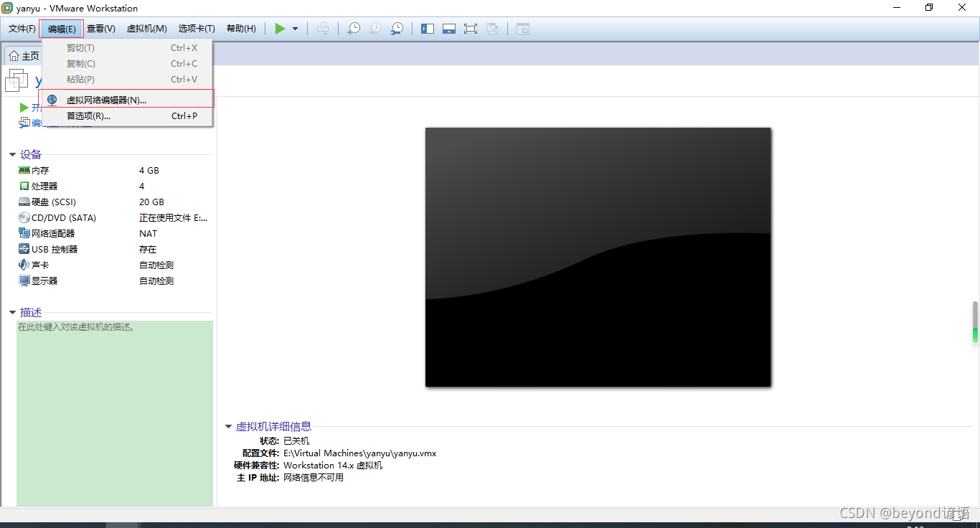Select the 内存 memory device icon
Image resolution: width=980 pixels, height=528 pixels.
click(24, 170)
